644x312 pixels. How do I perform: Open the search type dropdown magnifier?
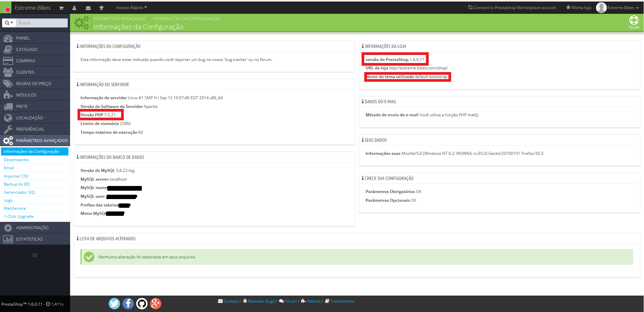point(9,23)
